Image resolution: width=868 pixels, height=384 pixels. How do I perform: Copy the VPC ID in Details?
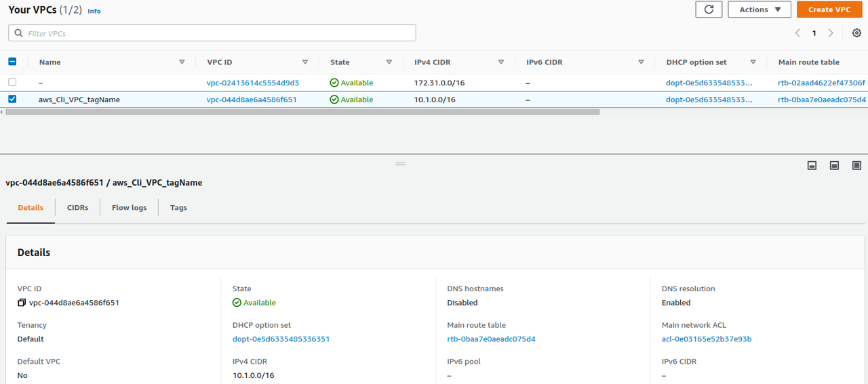pyautogui.click(x=22, y=303)
